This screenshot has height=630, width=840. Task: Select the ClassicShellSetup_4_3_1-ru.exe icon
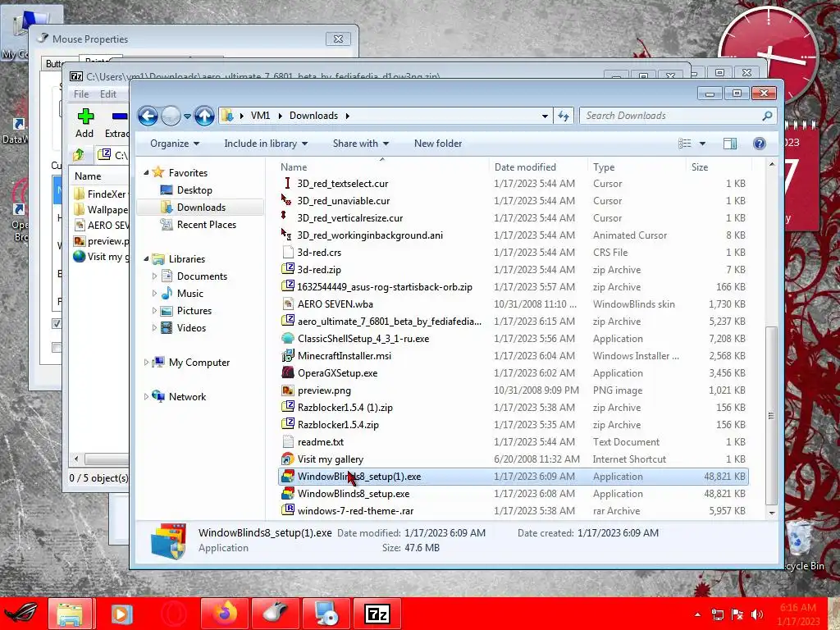[x=288, y=339]
